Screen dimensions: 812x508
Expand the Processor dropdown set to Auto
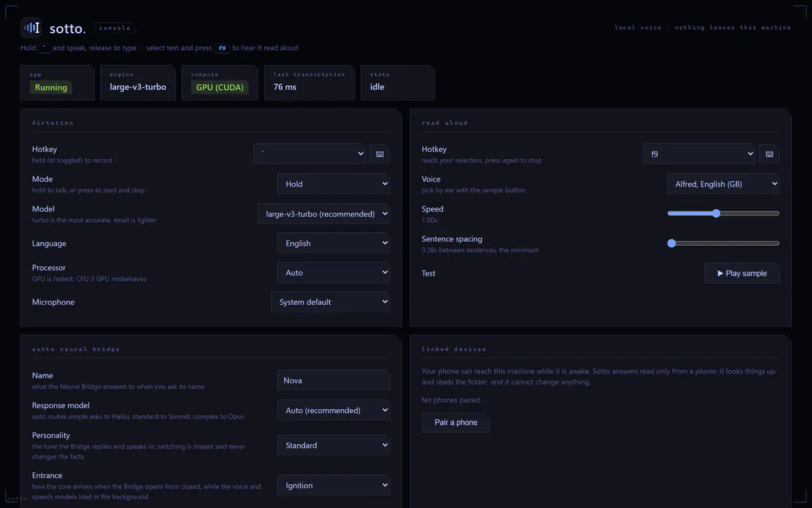tap(334, 272)
